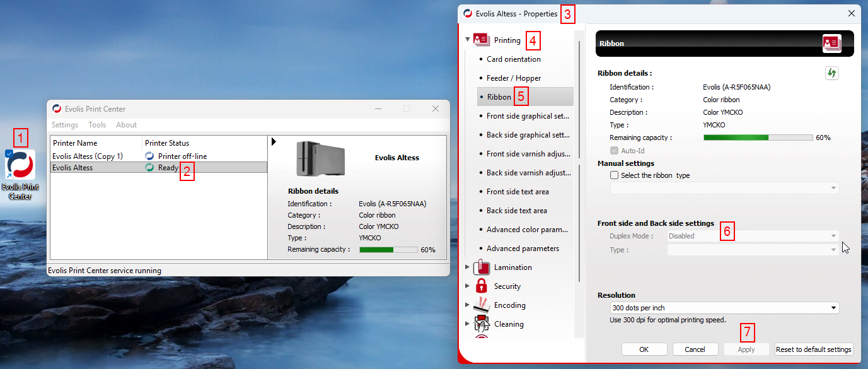Click the Cleaning section label

pyautogui.click(x=509, y=324)
